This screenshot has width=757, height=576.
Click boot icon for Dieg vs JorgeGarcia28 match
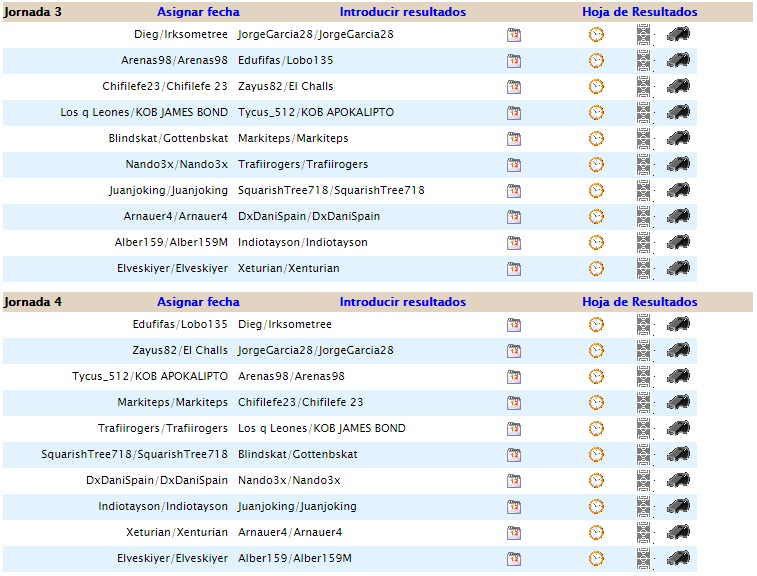pyautogui.click(x=678, y=34)
